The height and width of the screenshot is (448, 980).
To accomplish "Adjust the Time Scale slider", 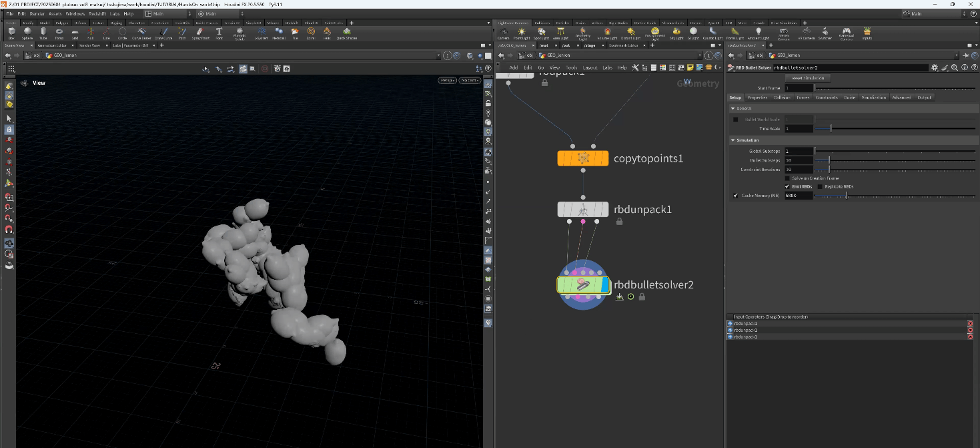I will [831, 129].
